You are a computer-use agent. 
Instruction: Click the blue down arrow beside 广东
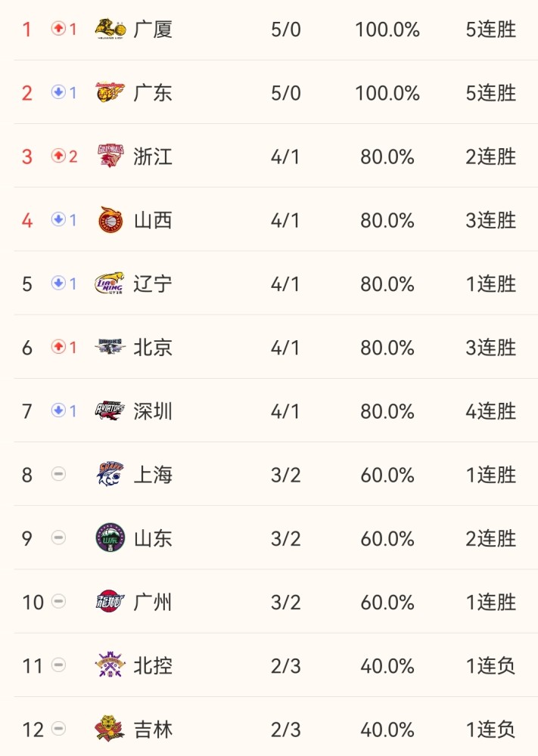click(58, 92)
